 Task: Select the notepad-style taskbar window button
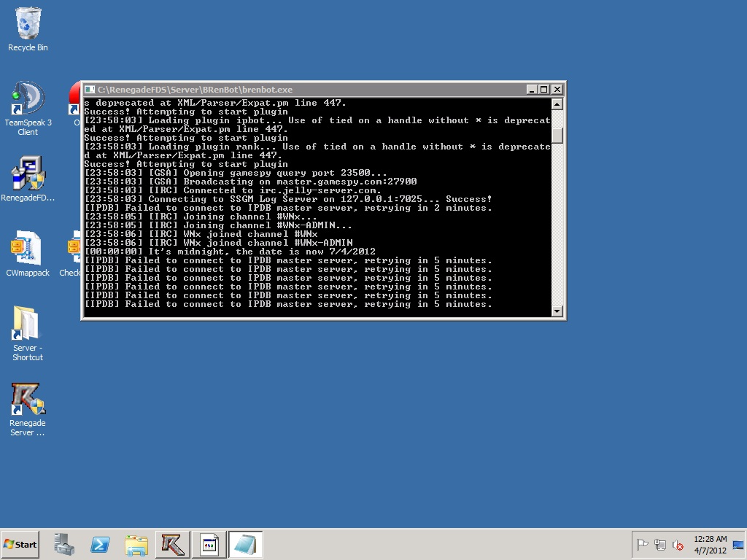pos(245,545)
